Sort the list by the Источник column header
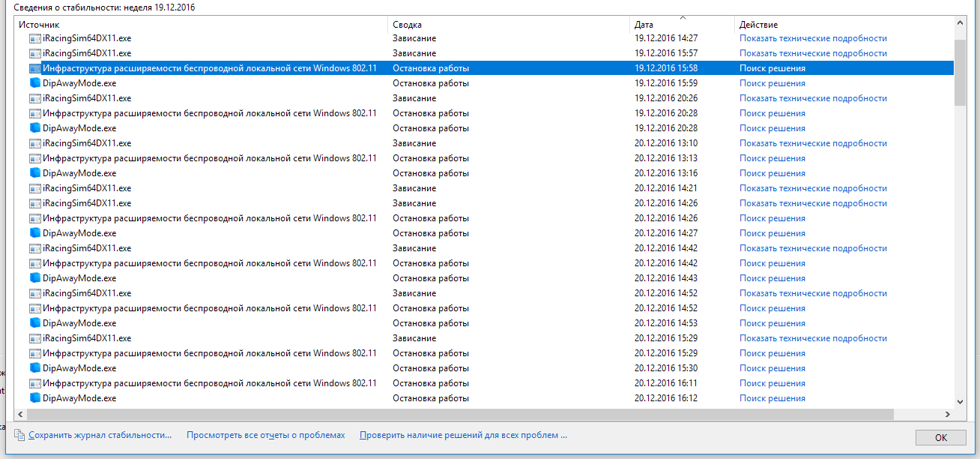This screenshot has height=459, width=980. tap(202, 25)
